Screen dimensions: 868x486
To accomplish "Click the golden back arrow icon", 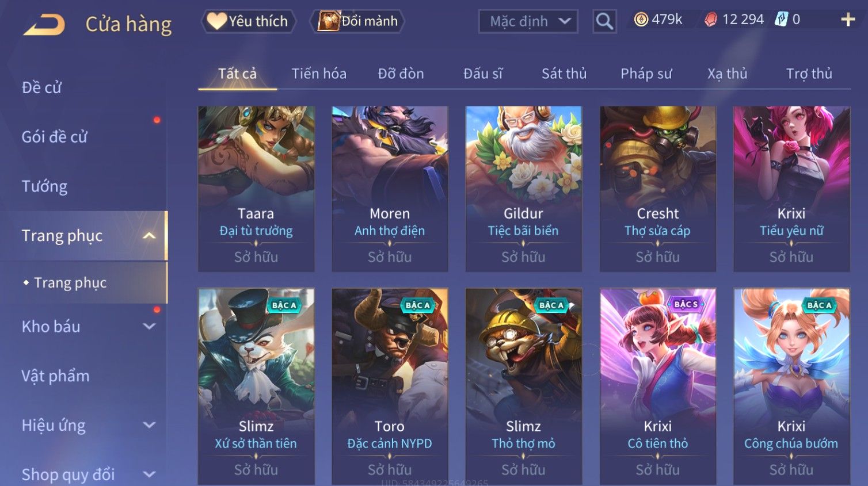I will point(44,25).
